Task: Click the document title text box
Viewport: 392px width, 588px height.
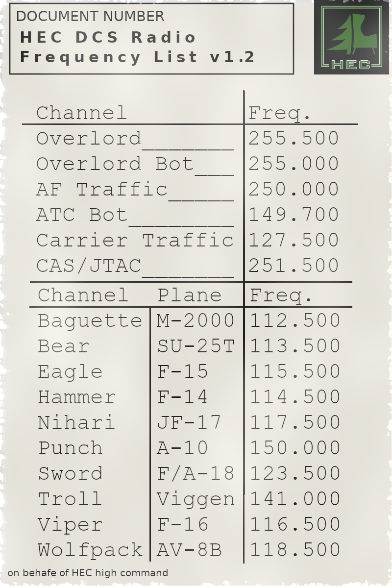Action: coord(151,39)
